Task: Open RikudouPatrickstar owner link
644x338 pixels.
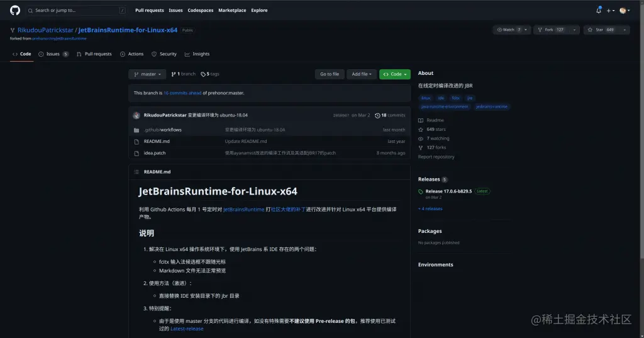Action: pos(45,30)
